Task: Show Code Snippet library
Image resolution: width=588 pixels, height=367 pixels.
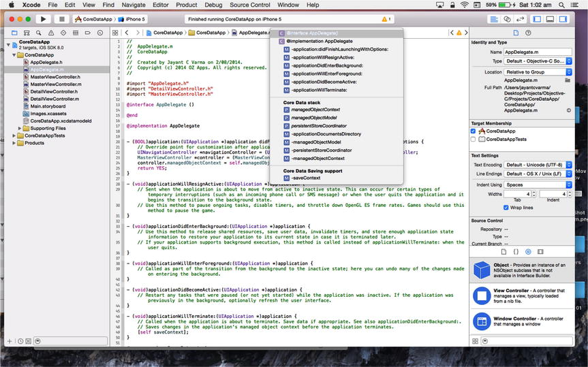Action: coord(516,252)
